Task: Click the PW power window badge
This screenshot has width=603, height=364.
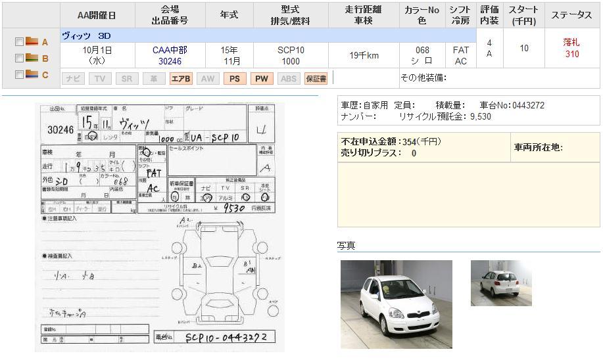Action: point(262,78)
